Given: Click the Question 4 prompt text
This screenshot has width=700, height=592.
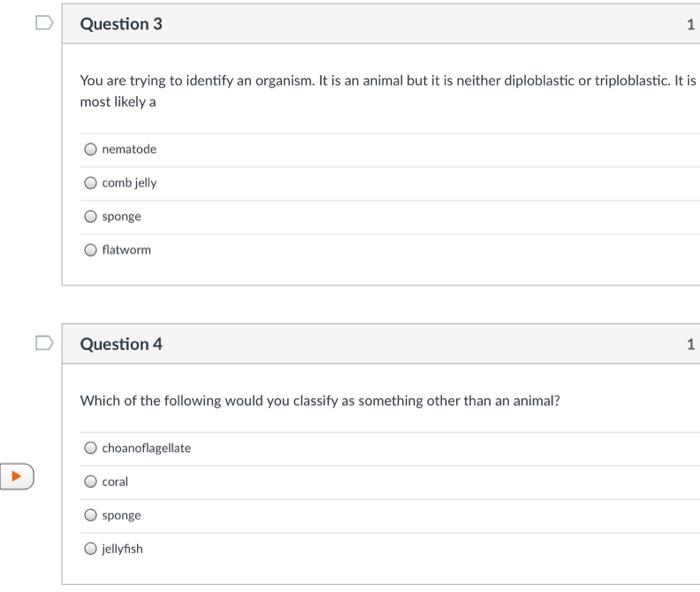Looking at the screenshot, I should 320,401.
